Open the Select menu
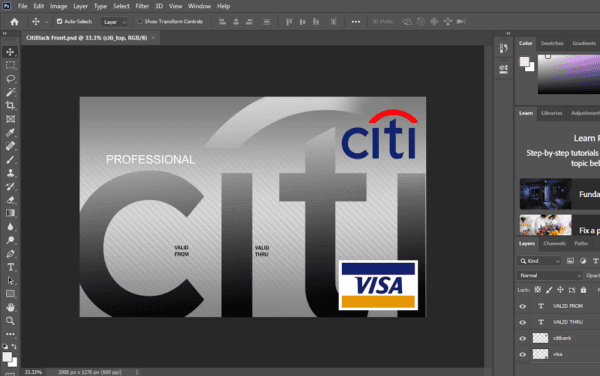The image size is (600, 376). tap(121, 6)
